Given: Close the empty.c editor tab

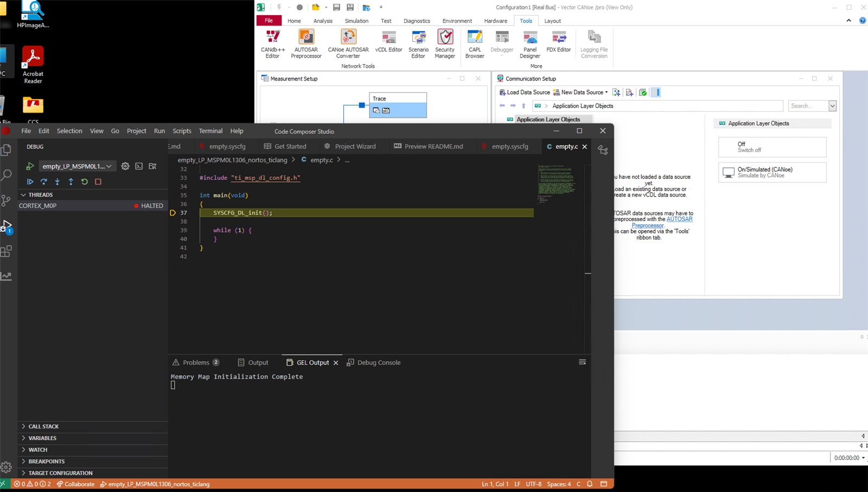Looking at the screenshot, I should [x=585, y=147].
